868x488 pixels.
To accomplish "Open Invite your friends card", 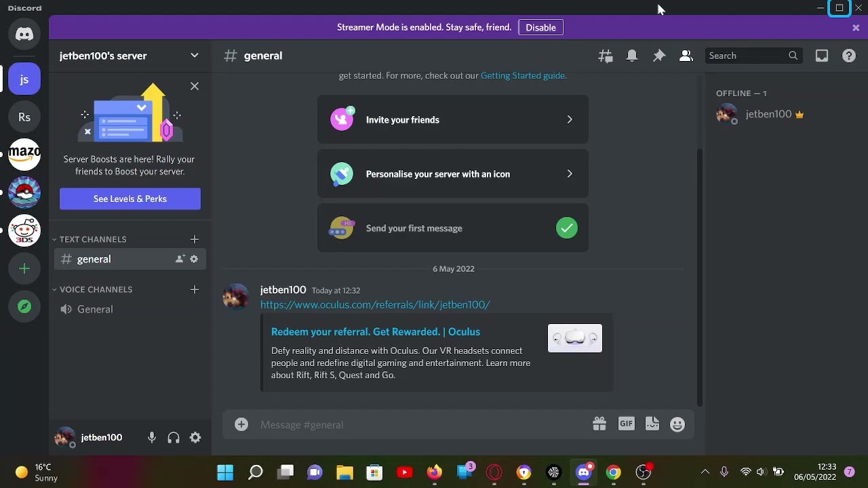I will coord(453,120).
